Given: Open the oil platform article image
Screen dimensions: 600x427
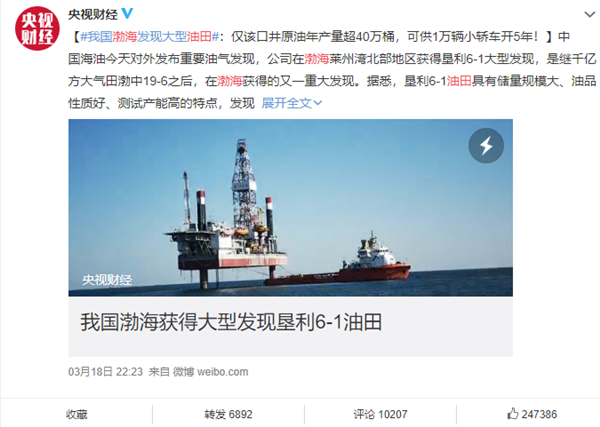Looking at the screenshot, I should (290, 207).
